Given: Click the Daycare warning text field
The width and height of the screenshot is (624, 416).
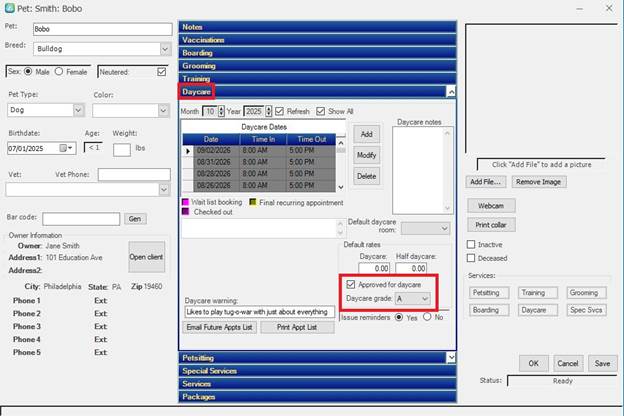Looking at the screenshot, I should (x=259, y=312).
